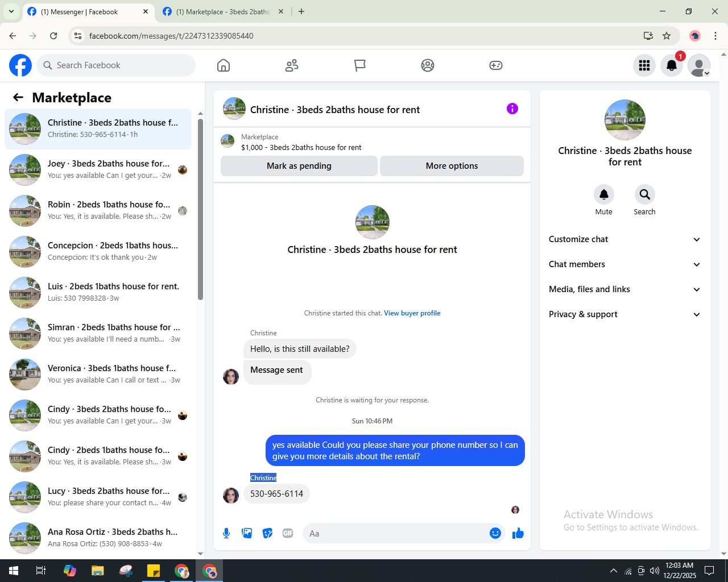Open the Facebook menu grid icon
The image size is (728, 582).
644,65
